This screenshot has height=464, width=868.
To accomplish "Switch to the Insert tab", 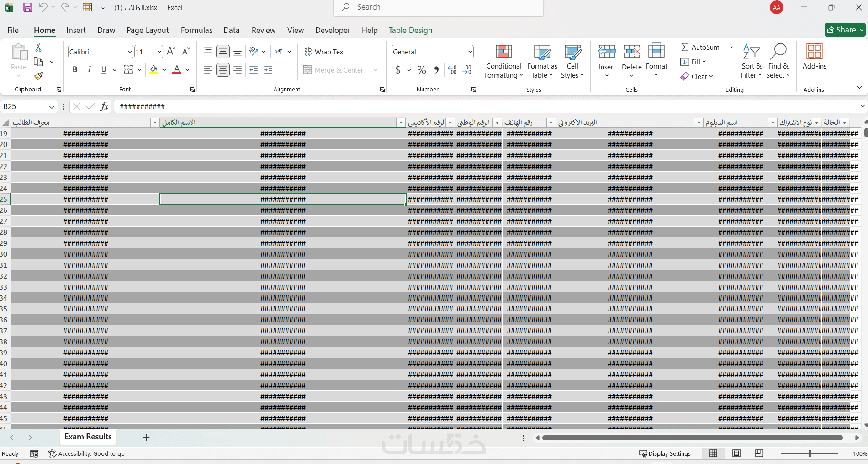I will [76, 30].
